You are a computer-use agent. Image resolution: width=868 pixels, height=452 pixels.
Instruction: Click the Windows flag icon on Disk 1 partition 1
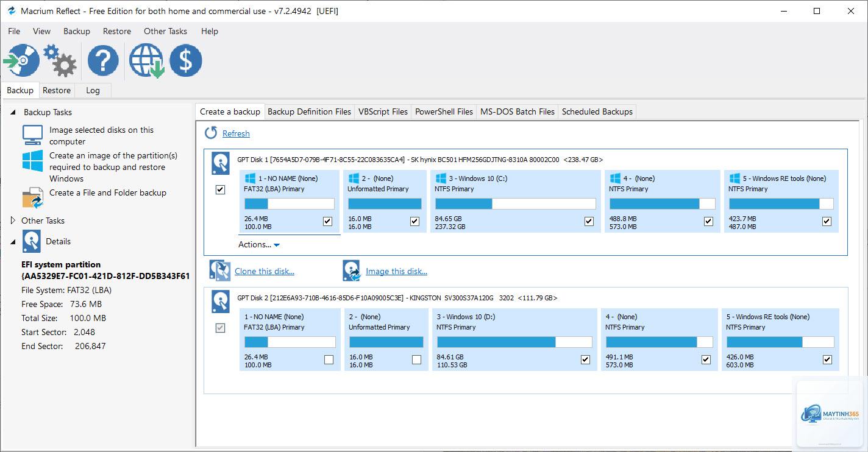click(250, 178)
